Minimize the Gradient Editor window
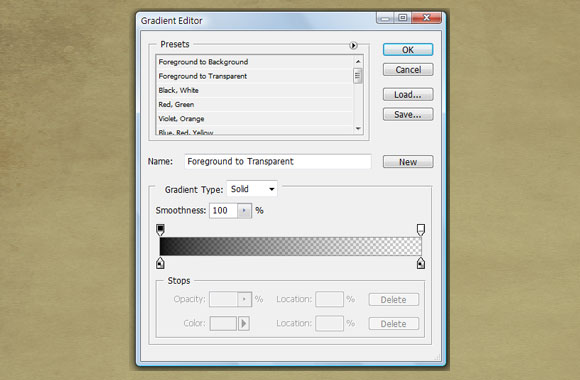Screen dimensions: 580x380 click(x=385, y=18)
